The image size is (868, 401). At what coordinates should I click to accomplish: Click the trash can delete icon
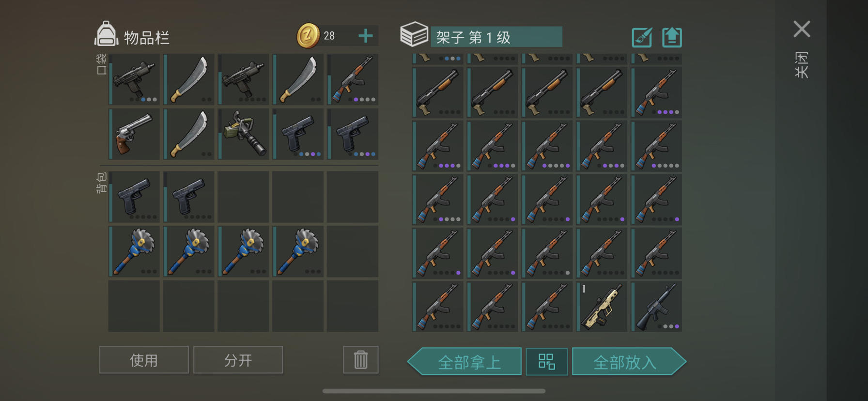tap(360, 360)
